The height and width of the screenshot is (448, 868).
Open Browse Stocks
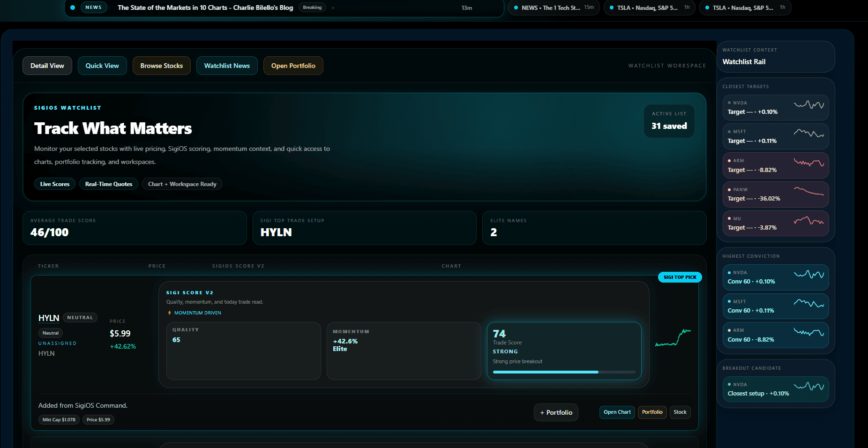pos(162,66)
